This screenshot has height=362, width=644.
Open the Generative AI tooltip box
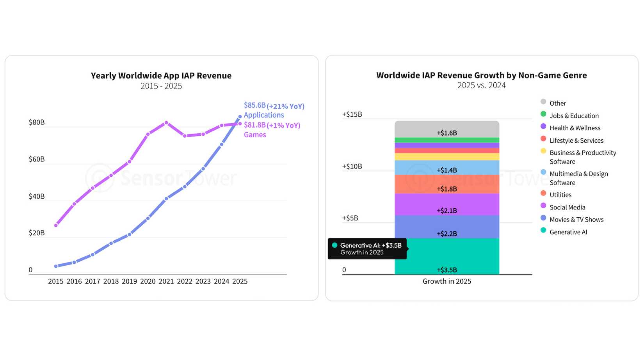point(367,248)
